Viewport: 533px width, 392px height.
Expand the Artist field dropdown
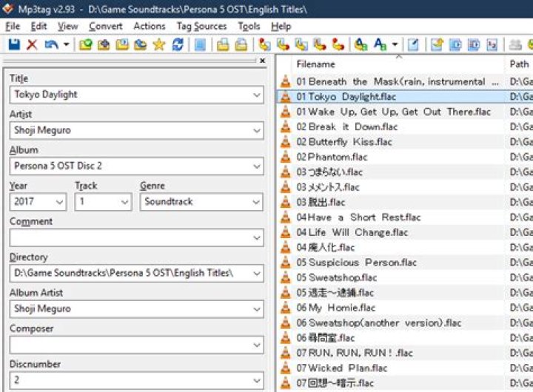(x=257, y=130)
